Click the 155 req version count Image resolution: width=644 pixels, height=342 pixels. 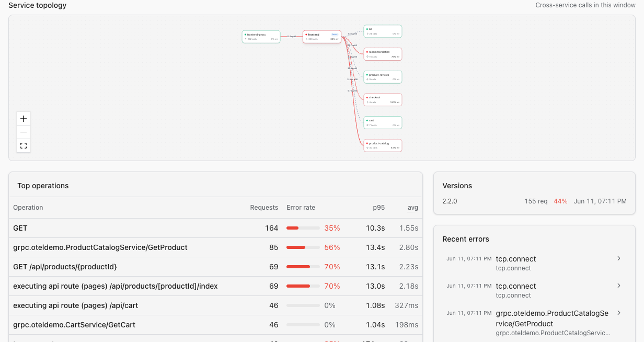click(x=536, y=201)
